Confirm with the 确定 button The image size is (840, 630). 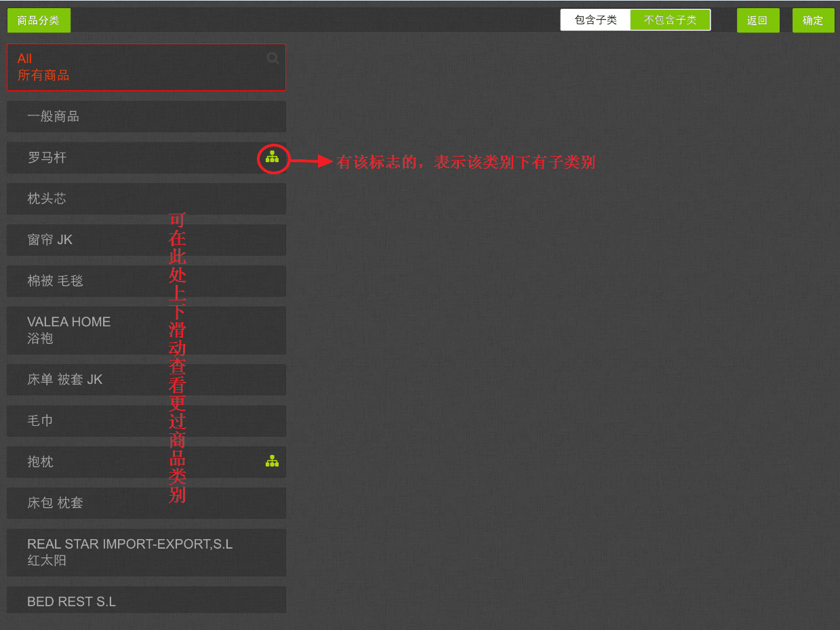pyautogui.click(x=813, y=20)
